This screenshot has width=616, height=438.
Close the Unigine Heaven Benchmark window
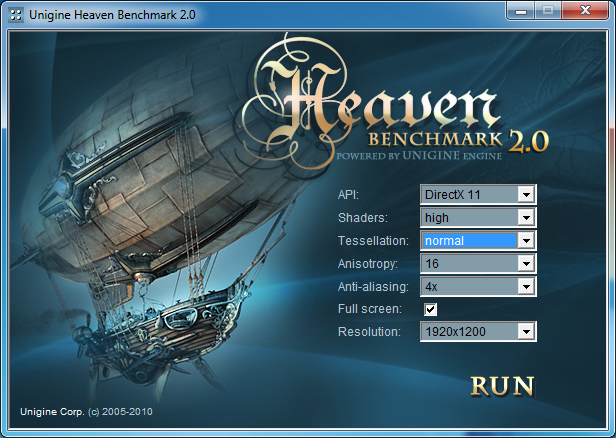pyautogui.click(x=585, y=11)
